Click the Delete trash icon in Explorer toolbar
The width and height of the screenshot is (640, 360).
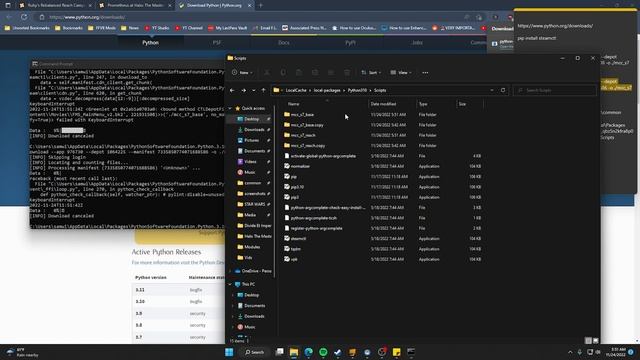[347, 73]
